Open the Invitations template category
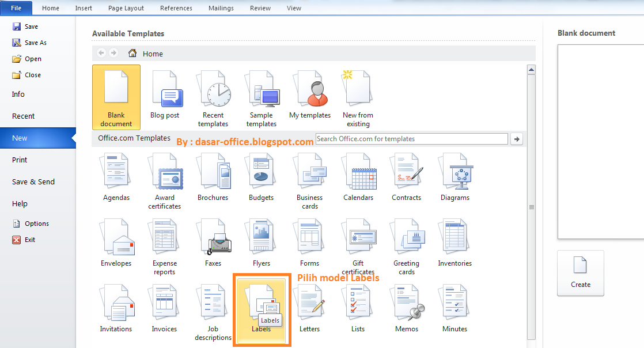This screenshot has height=348, width=644. click(116, 309)
